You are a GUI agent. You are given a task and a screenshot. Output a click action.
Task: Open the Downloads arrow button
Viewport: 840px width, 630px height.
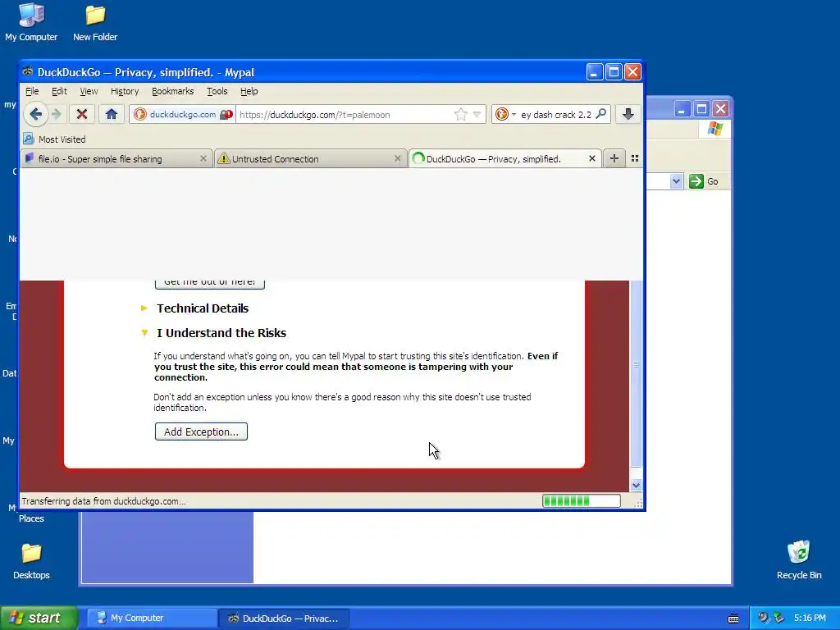tap(628, 114)
